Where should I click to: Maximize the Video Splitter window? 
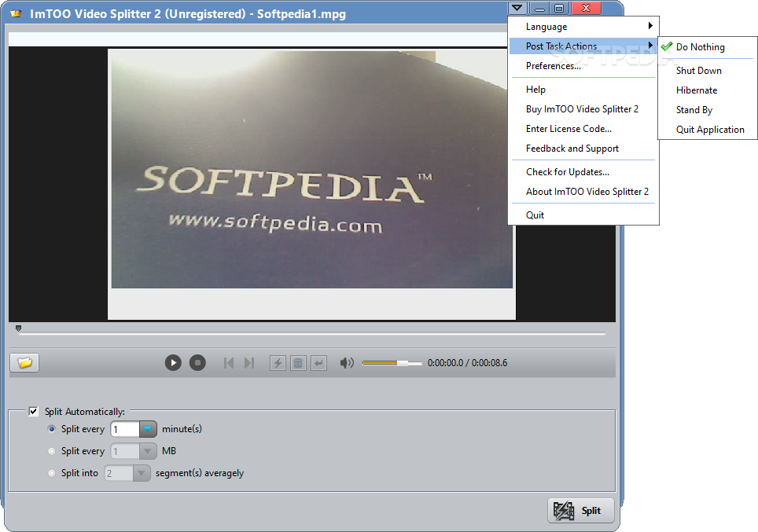(x=559, y=8)
